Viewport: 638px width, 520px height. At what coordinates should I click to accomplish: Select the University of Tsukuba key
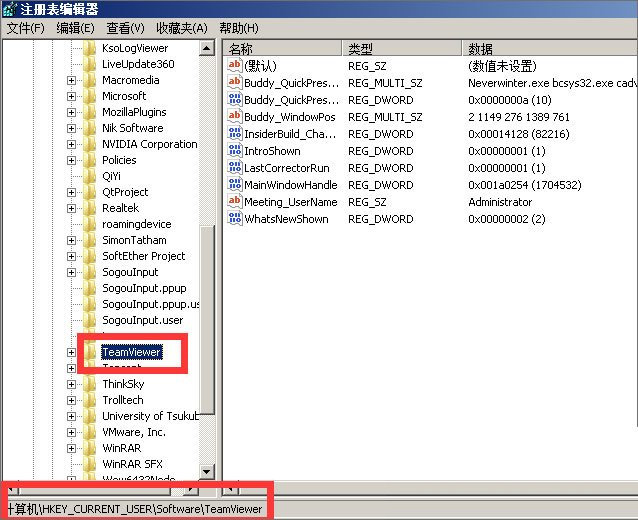coord(150,416)
